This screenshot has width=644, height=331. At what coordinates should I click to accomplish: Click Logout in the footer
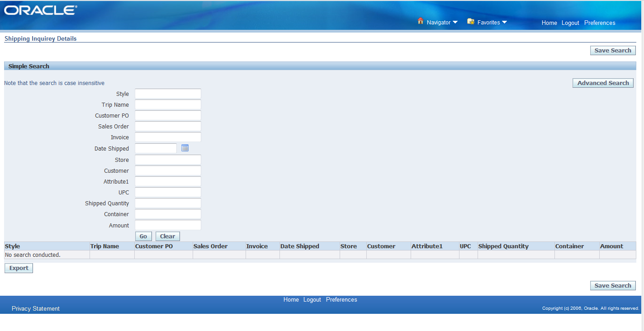point(312,299)
